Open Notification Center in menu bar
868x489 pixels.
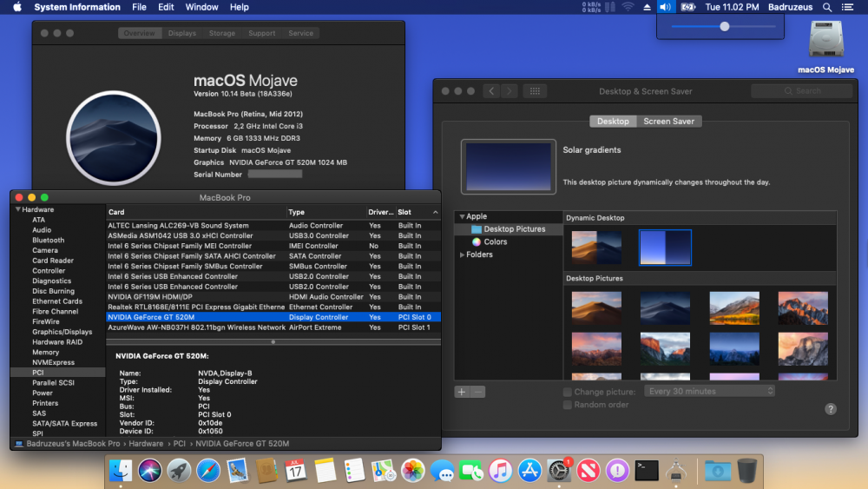(x=847, y=7)
